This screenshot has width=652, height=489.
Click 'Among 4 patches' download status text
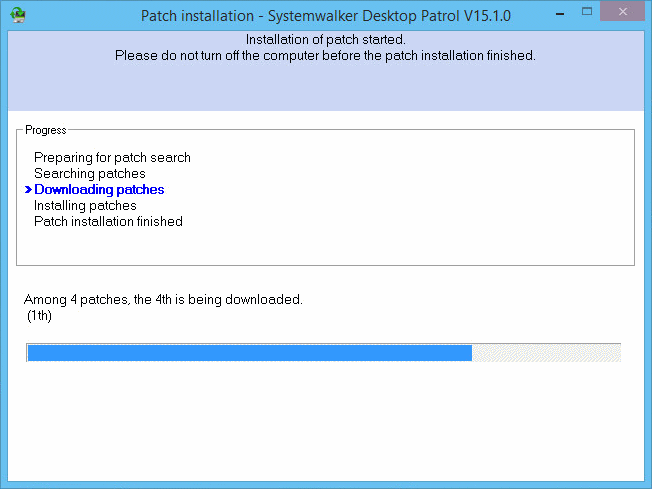pyautogui.click(x=163, y=299)
